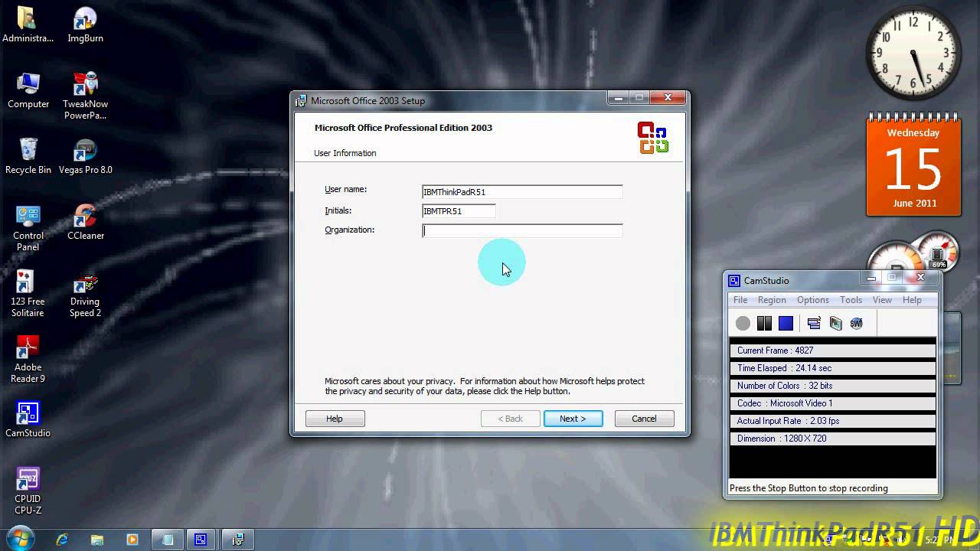
Task: Open CamStudio Region menu
Action: pyautogui.click(x=772, y=300)
